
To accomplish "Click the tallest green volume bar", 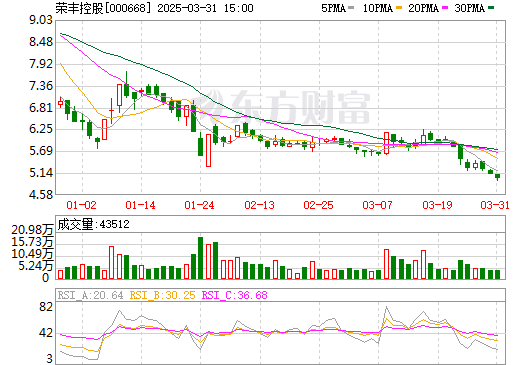I will pyautogui.click(x=200, y=258).
